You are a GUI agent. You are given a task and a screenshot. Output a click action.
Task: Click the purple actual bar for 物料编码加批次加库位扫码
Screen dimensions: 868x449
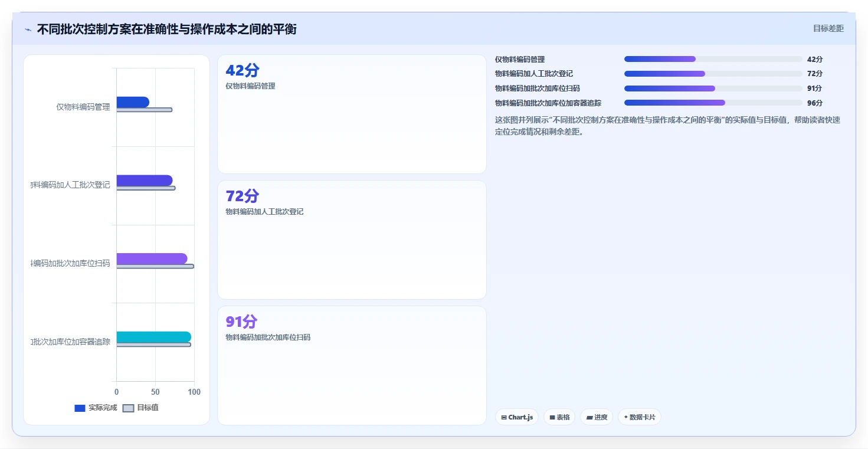152,259
